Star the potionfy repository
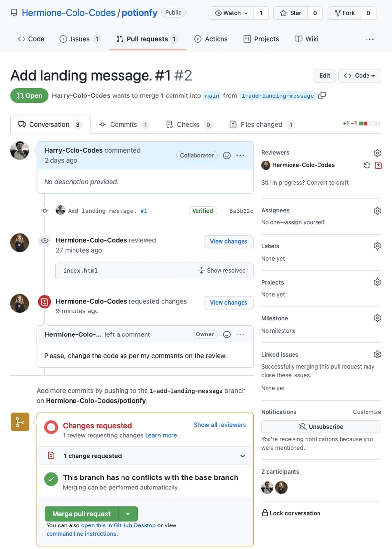The image size is (392, 549). pyautogui.click(x=291, y=13)
